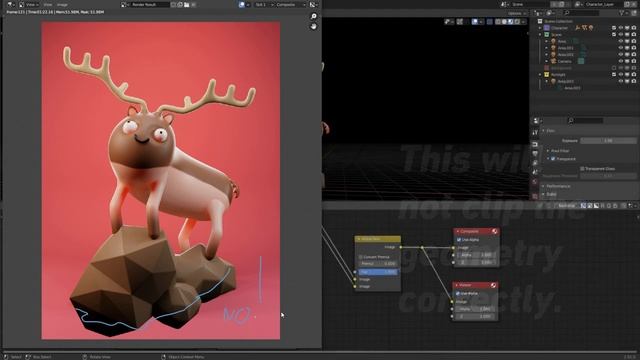Adjust the Exposure slider
The width and height of the screenshot is (640, 360).
(608, 141)
